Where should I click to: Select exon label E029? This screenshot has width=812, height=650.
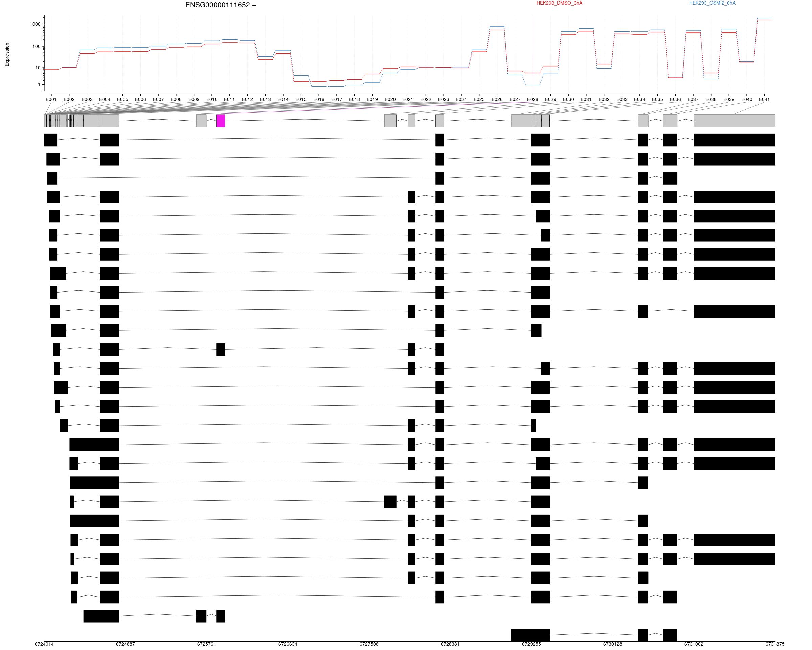pyautogui.click(x=550, y=100)
